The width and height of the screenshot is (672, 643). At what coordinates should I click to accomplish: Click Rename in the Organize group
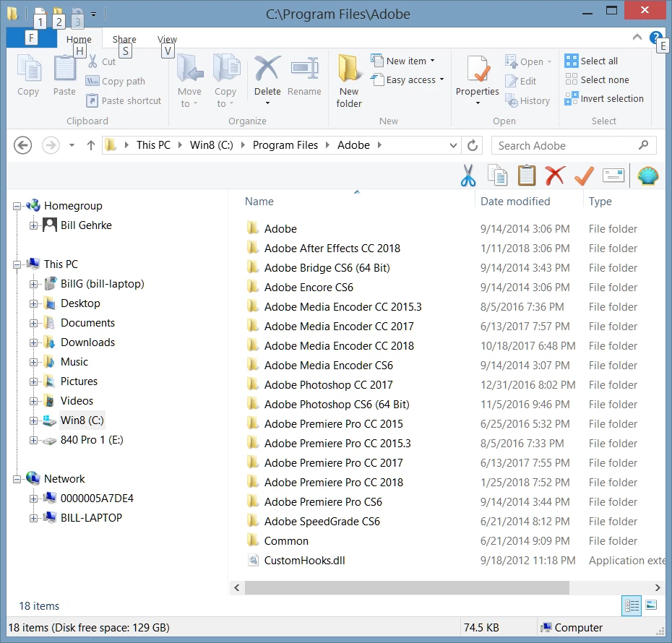pyautogui.click(x=304, y=75)
